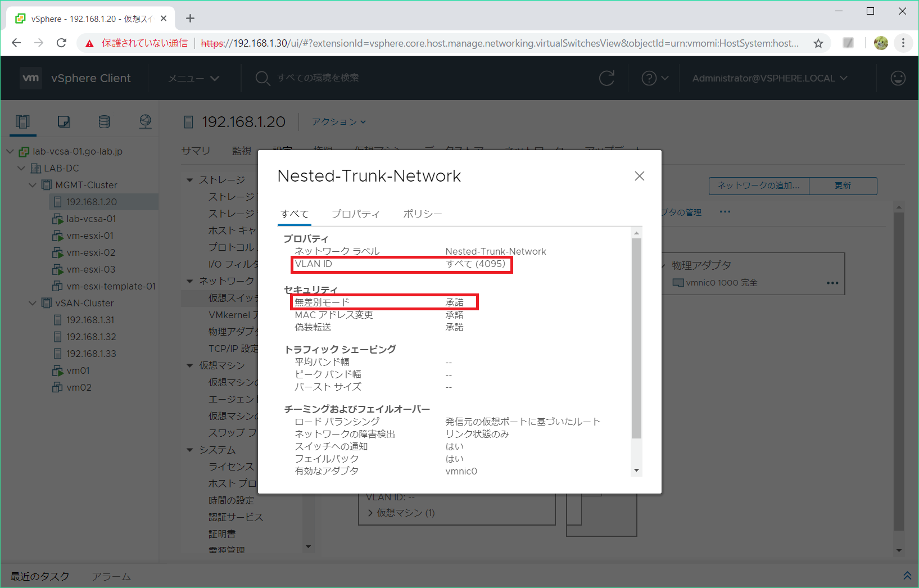Open the Networking inventory icon
919x588 pixels.
click(145, 121)
